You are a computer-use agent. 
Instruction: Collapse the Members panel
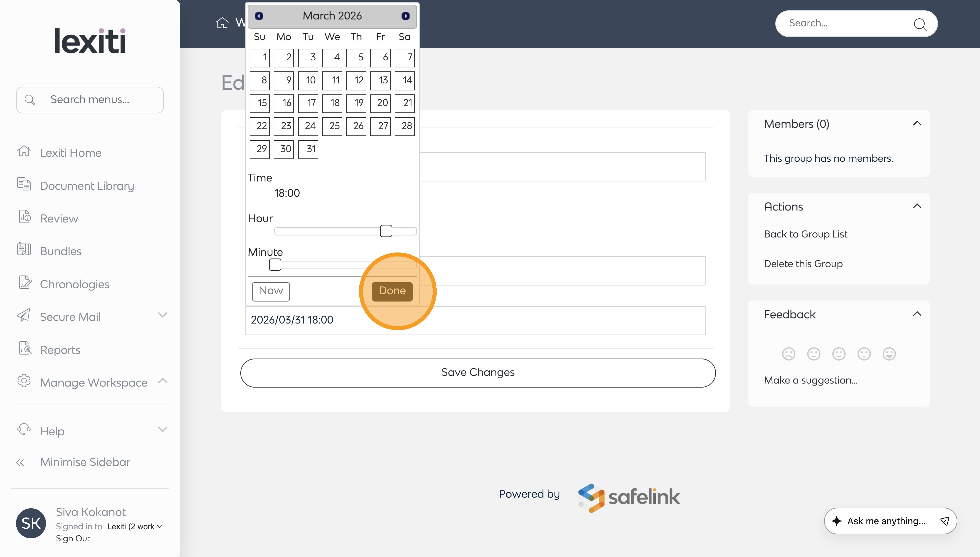tap(917, 123)
